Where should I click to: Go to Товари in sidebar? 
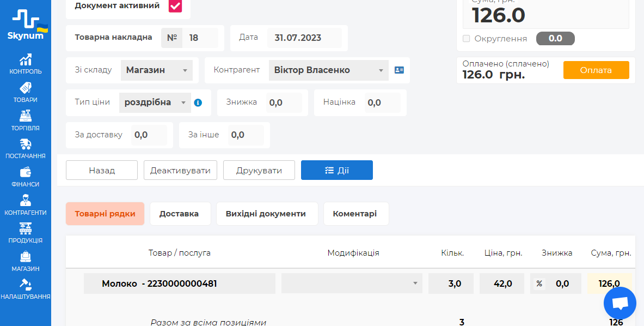[26, 92]
